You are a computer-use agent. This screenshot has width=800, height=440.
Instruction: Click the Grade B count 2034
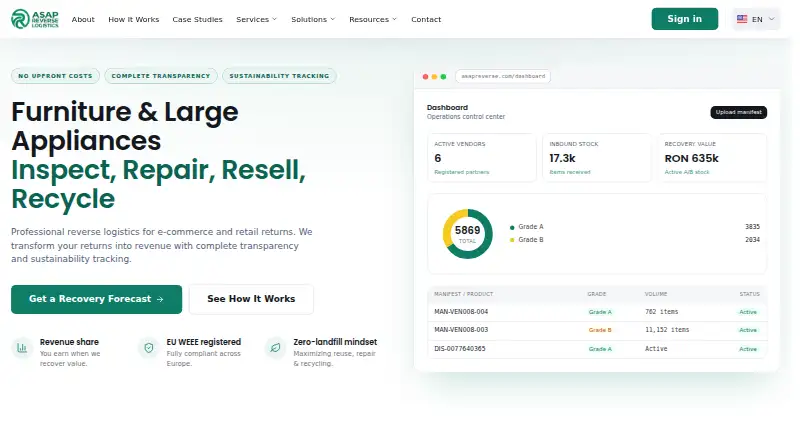pyautogui.click(x=752, y=240)
